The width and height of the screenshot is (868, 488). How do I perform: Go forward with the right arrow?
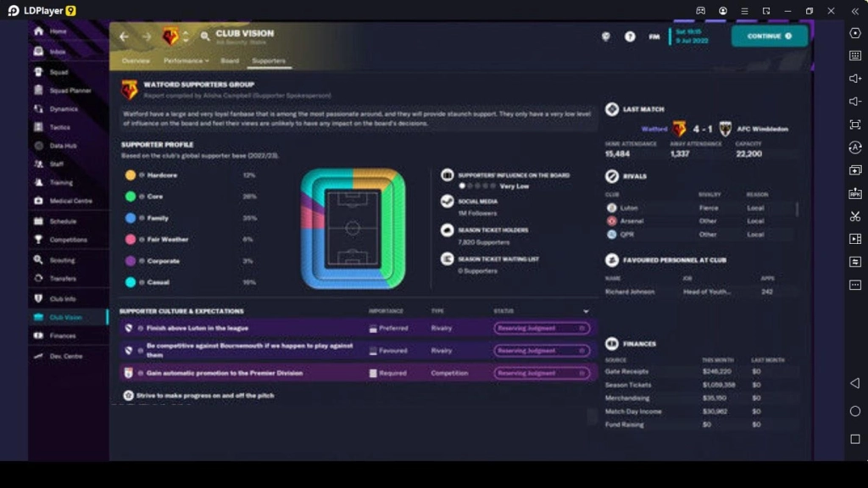(147, 36)
